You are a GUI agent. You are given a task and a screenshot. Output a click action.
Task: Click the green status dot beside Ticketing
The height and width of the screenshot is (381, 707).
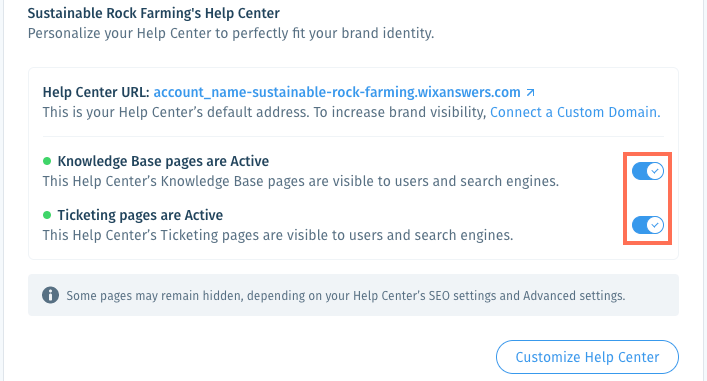[47, 215]
